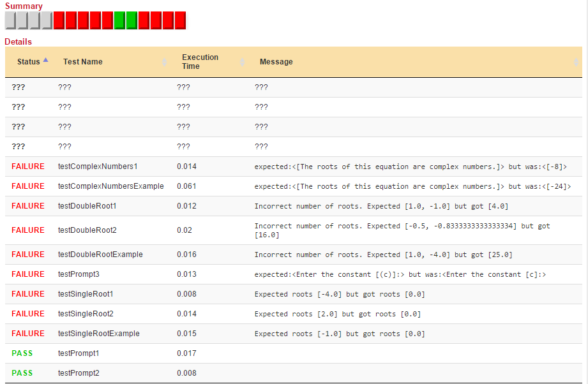Select the testDoubleRoot1 test name
Viewport: 588px width, 384px height.
point(87,206)
